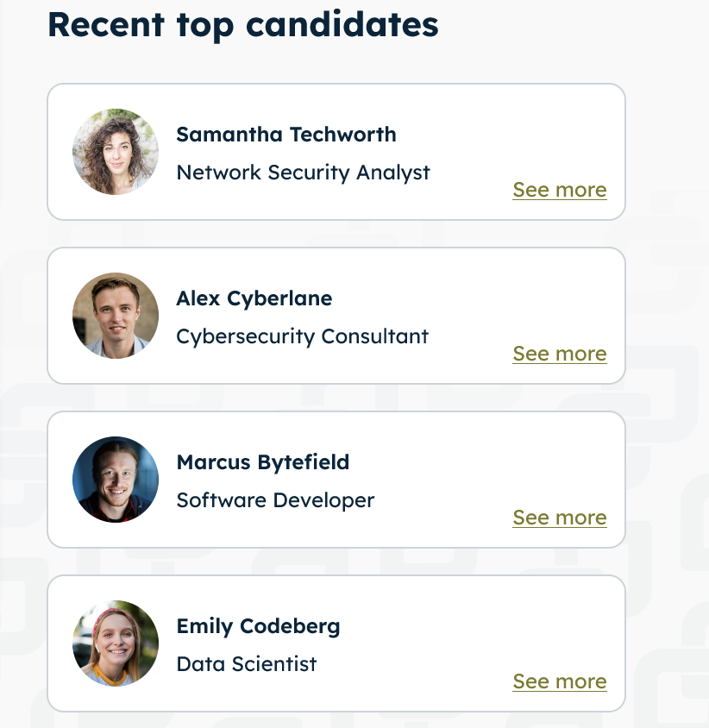
Task: Click Alex Cyberlane's profile photo
Action: (x=116, y=316)
